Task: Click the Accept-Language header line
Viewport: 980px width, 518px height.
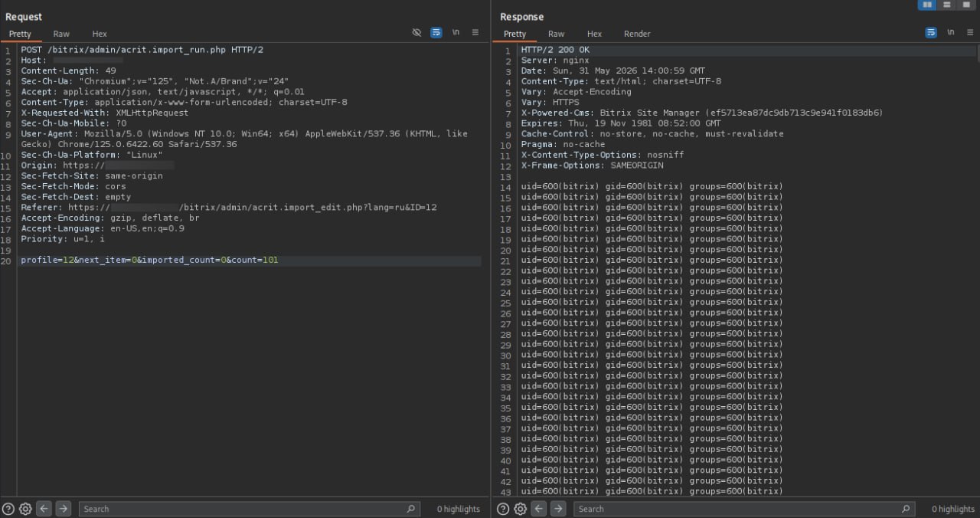Action: (x=103, y=228)
